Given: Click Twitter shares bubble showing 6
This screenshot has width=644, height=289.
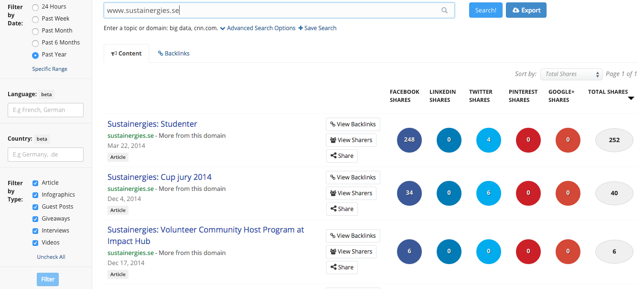Looking at the screenshot, I should click(x=489, y=193).
